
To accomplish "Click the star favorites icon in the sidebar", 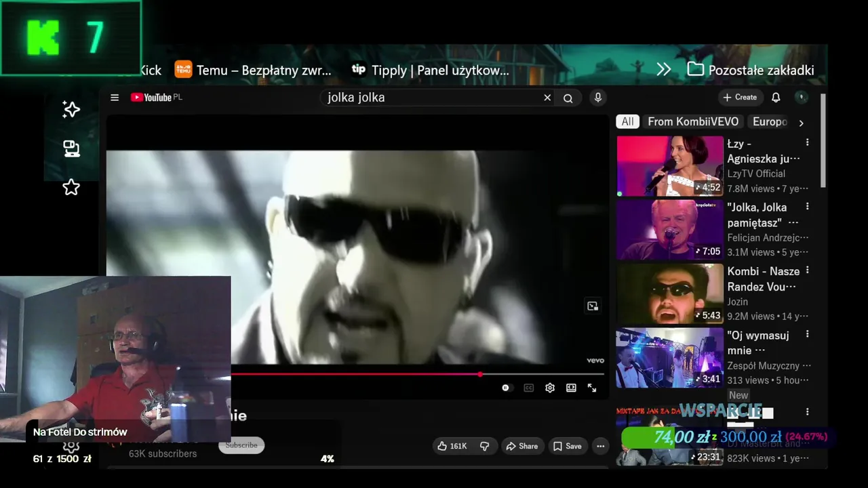I will tap(71, 187).
